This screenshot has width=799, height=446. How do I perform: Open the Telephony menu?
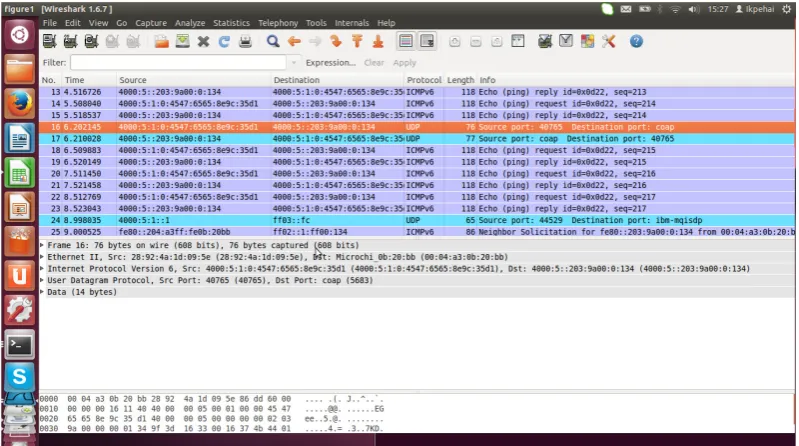[278, 23]
